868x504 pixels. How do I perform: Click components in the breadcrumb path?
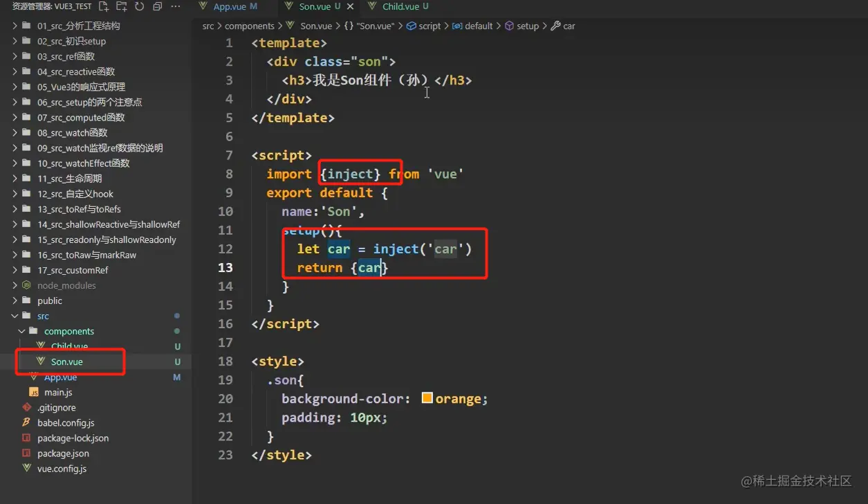coord(250,26)
